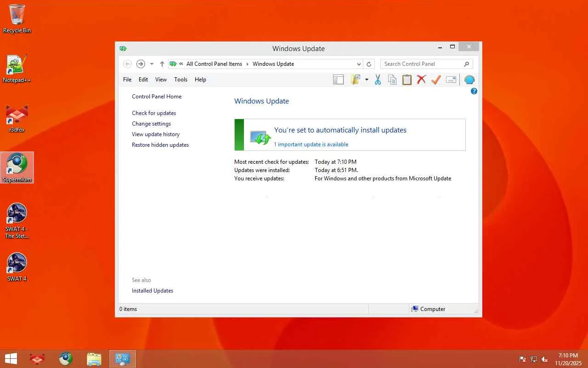The image size is (588, 368).
Task: Open the taskbar clock showing 7:10 PM
Action: point(568,359)
